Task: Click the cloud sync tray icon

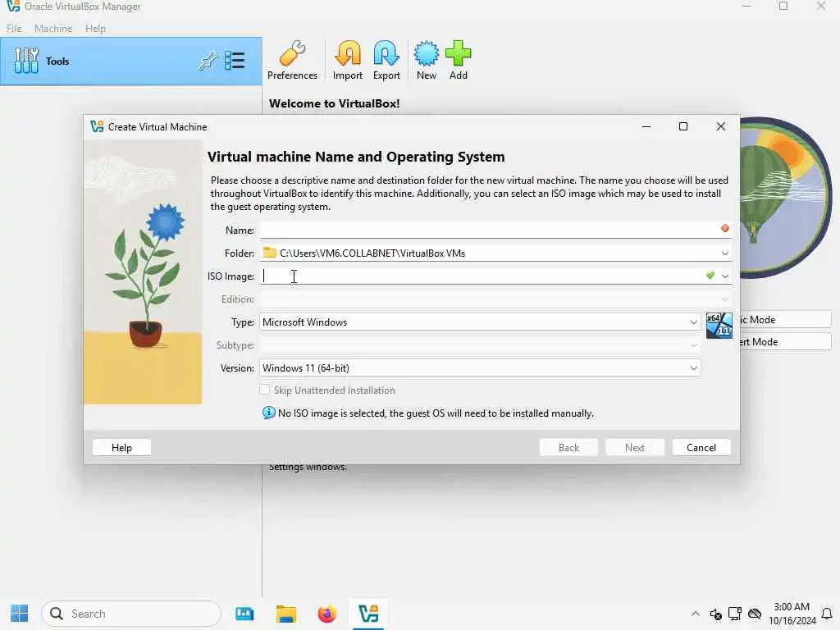Action: 755,614
